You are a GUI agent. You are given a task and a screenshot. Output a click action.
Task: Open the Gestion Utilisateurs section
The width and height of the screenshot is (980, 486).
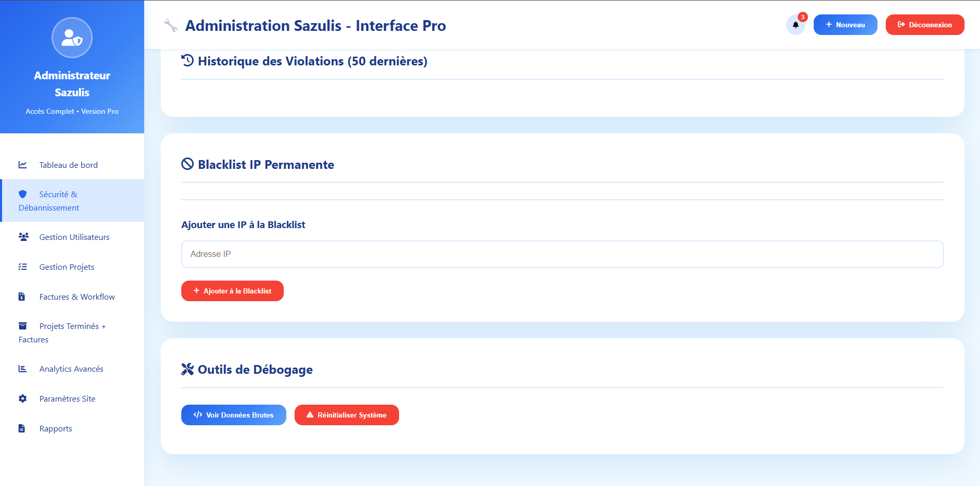coord(74,237)
